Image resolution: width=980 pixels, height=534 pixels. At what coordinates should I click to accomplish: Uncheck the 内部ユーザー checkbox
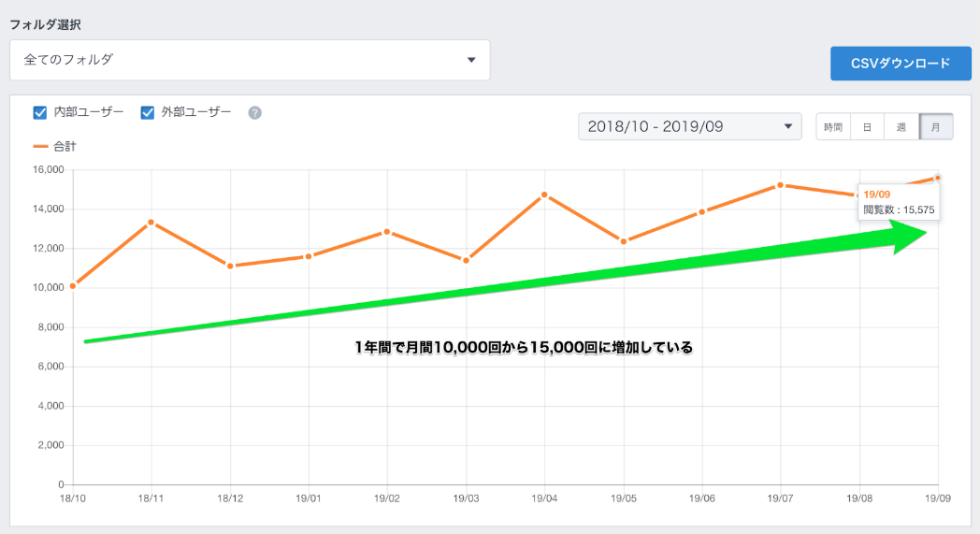point(40,113)
